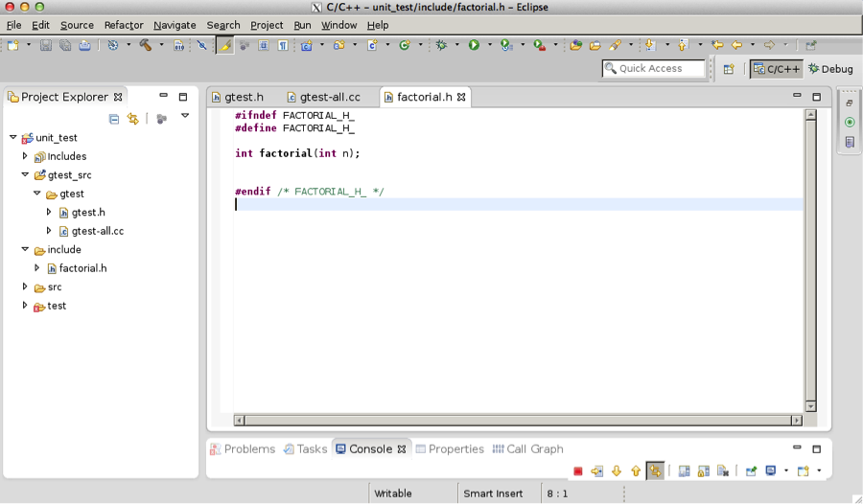Click the Open Perspective icon
Screen dimensions: 863x504
coord(729,69)
